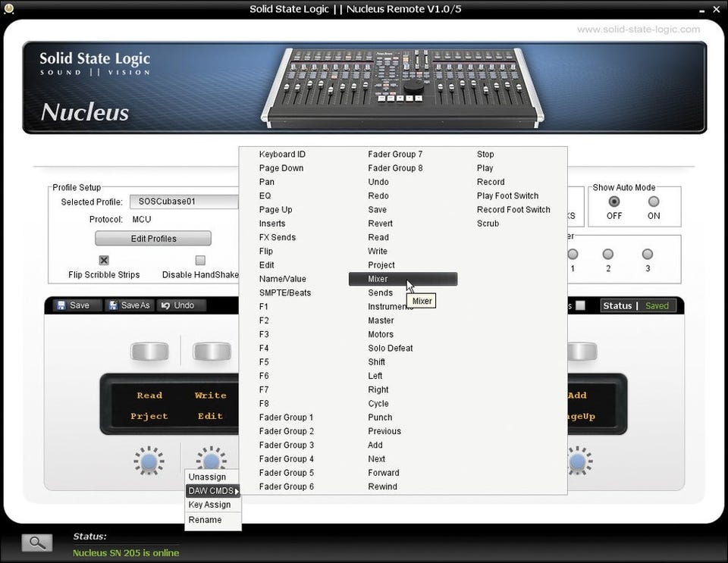Select radio option 1
The height and width of the screenshot is (563, 728).
pos(573,254)
